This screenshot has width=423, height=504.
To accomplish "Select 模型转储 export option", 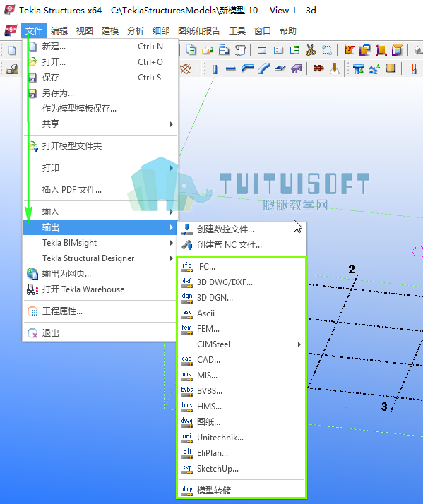I will click(x=242, y=490).
